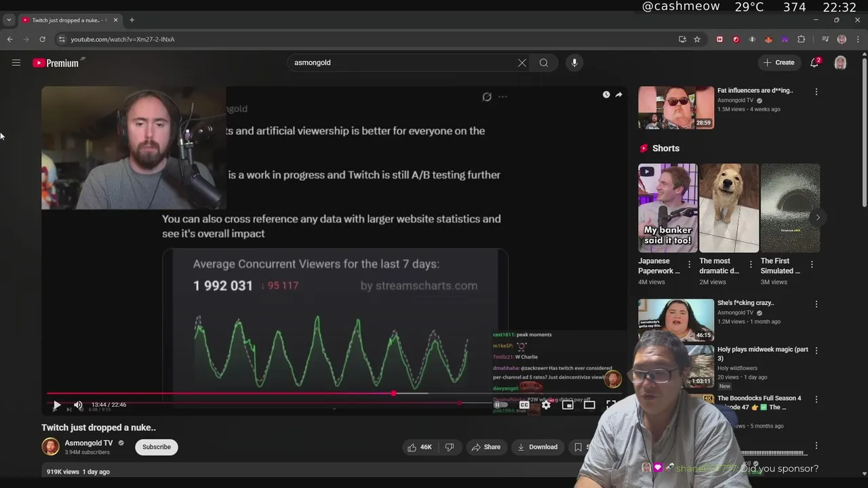
Task: Run the search with the magnifier button
Action: (544, 62)
